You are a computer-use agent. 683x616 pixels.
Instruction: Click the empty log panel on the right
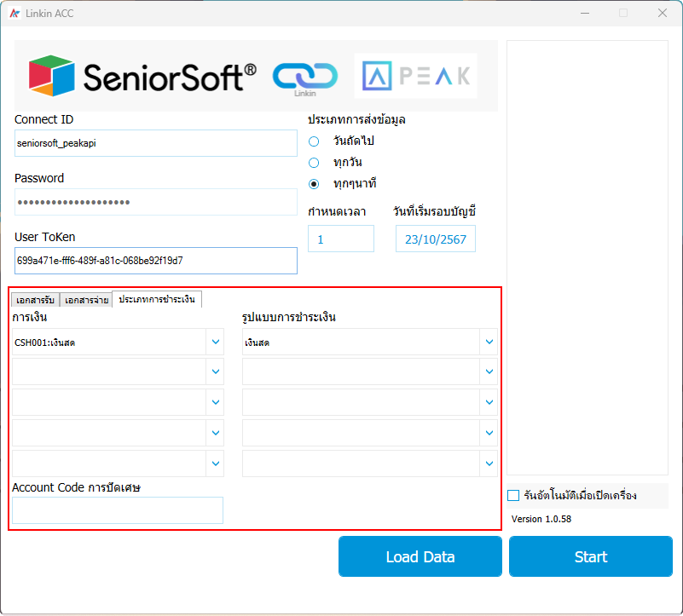[587, 257]
